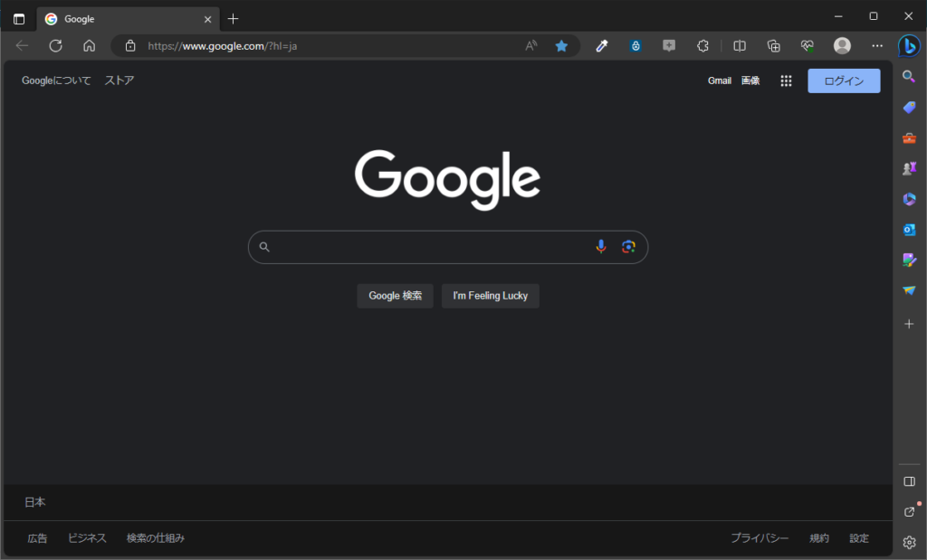Click the ログイン button
This screenshot has height=560, width=927.
point(844,81)
